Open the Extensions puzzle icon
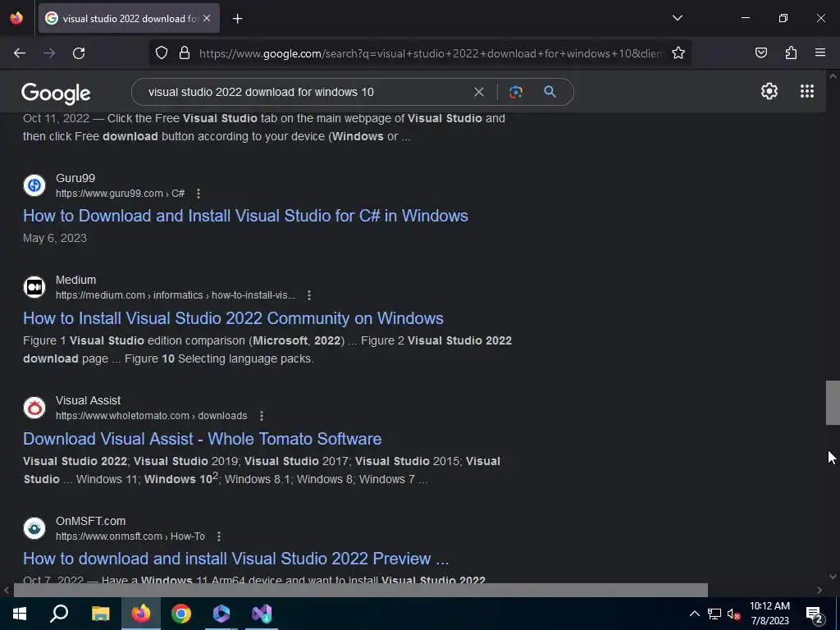 click(x=791, y=52)
